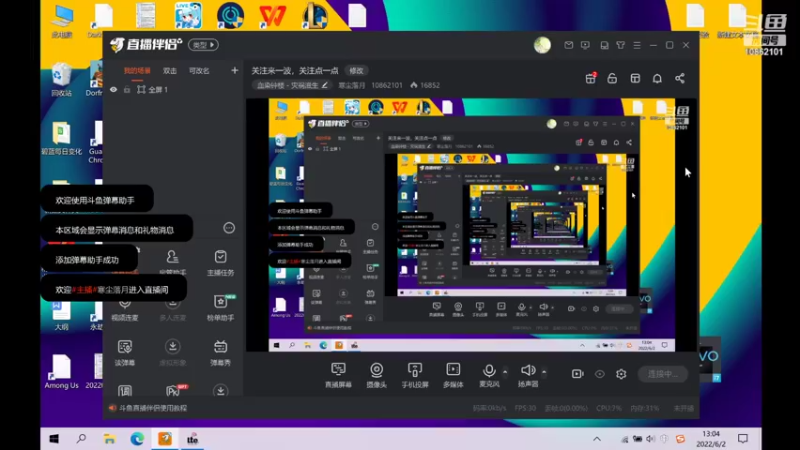Click the 连接中 start-stream button
This screenshot has height=450, width=800.
pyautogui.click(x=663, y=374)
